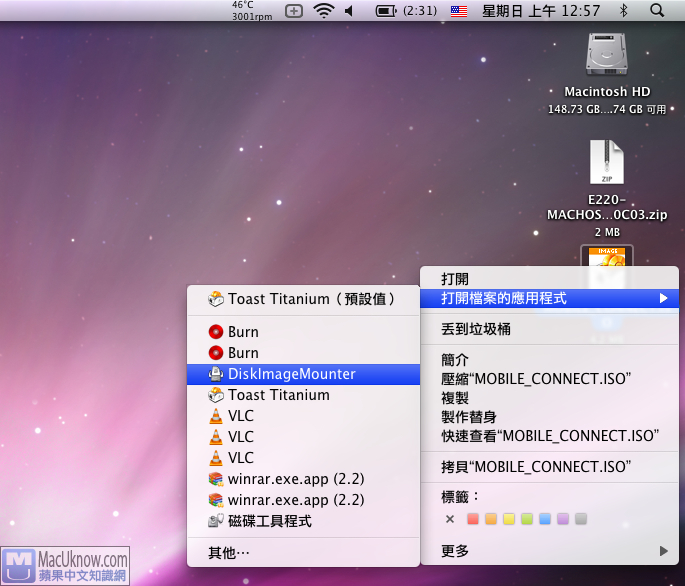Open the US flag input source menu
Screen dimensions: 685x586
[459, 11]
